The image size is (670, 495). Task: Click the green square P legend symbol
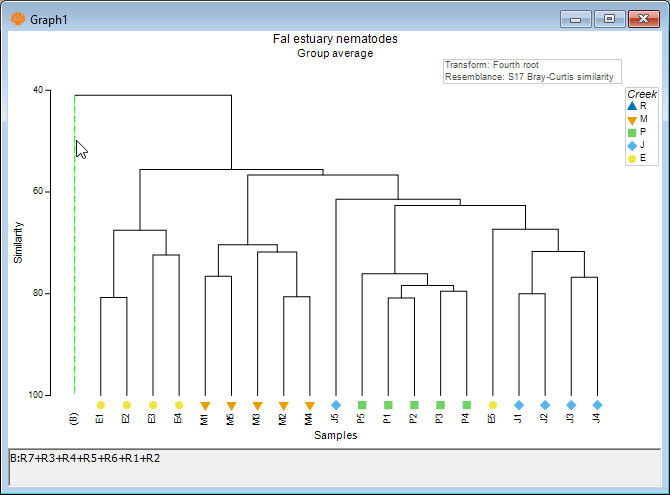[x=631, y=132]
